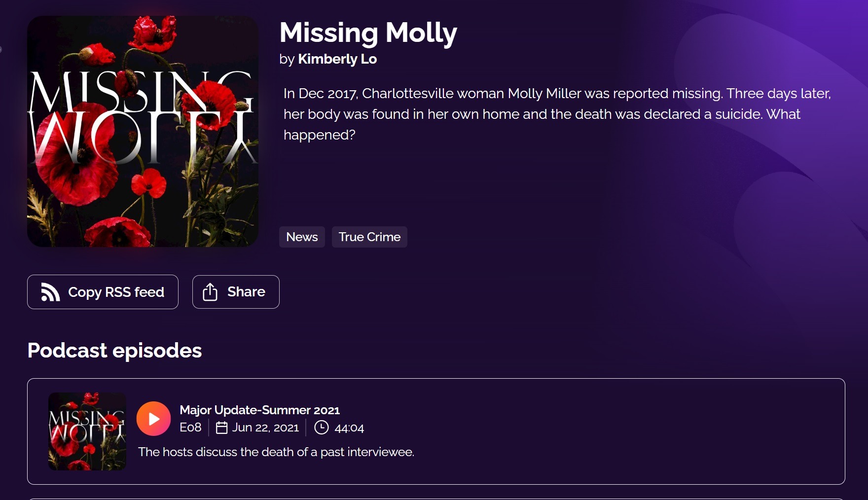The height and width of the screenshot is (500, 868).
Task: Select the News category tag
Action: pos(302,237)
